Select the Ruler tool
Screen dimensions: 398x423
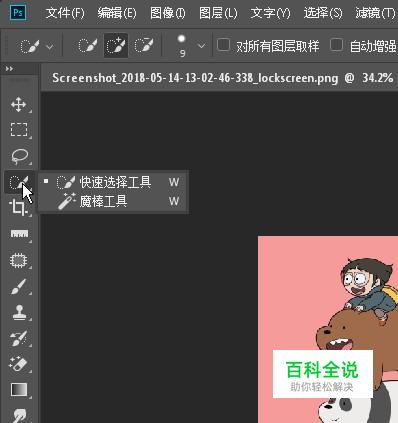coord(19,234)
